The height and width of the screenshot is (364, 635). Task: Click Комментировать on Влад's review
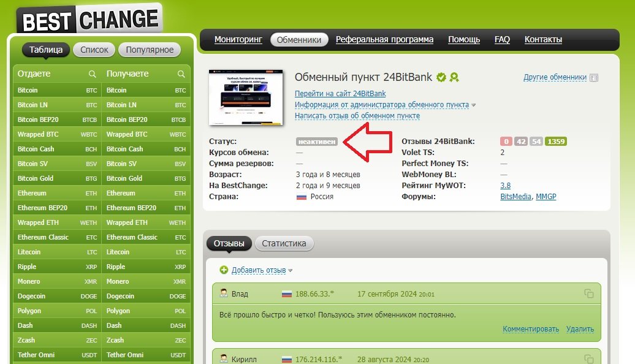[x=531, y=329]
